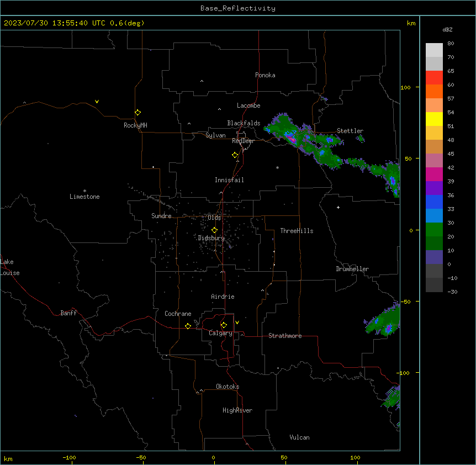This screenshot has height=465, width=476.
Task: Click the 80 dBZ light gray swatch
Action: click(x=434, y=50)
